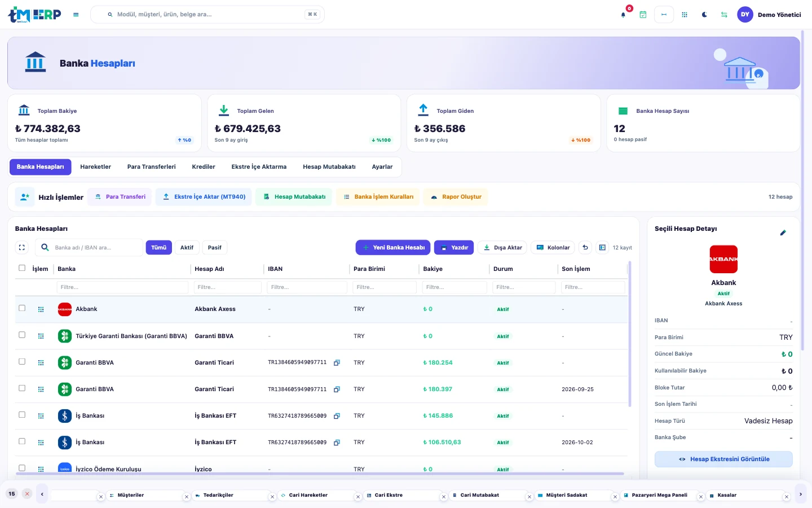Copy IBAN of İş Bankası 145.886 row
The height and width of the screenshot is (508, 812).
337,416
